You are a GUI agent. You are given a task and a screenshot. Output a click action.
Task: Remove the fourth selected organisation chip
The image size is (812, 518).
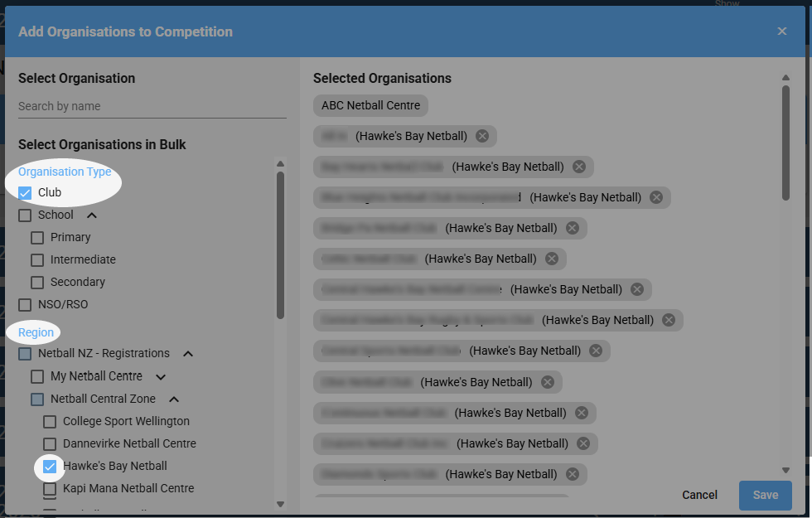656,197
